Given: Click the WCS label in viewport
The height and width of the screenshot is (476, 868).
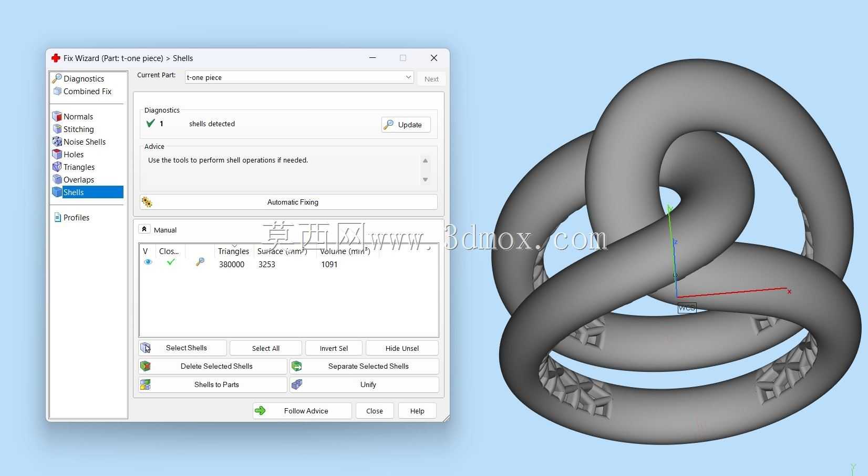Looking at the screenshot, I should click(x=687, y=308).
